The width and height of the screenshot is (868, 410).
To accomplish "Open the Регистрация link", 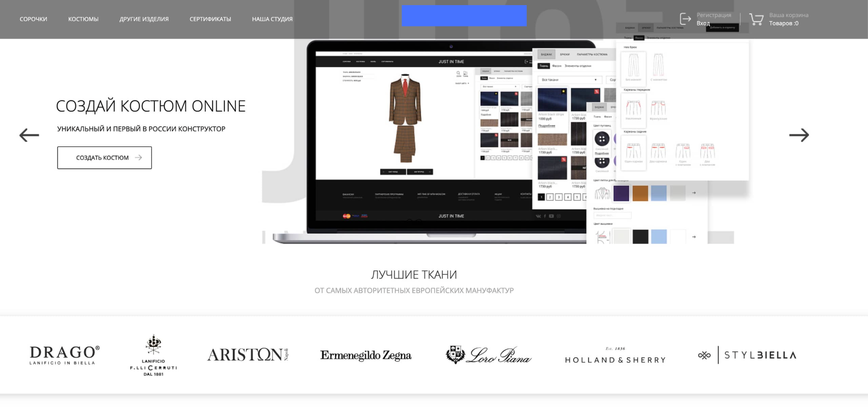I will (714, 15).
